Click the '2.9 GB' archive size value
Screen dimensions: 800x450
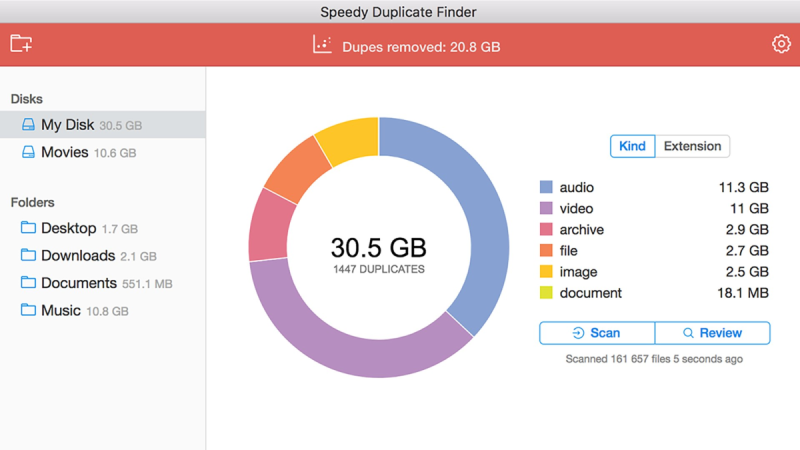[747, 230]
